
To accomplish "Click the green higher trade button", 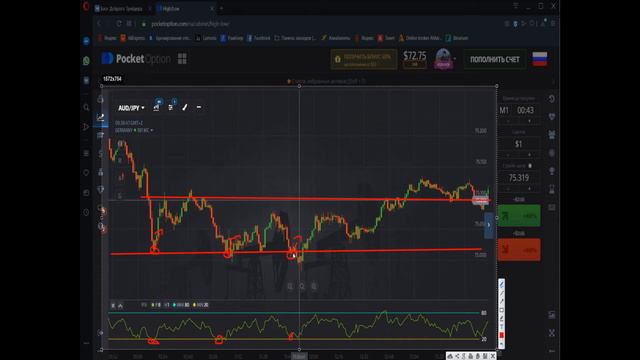I will click(519, 216).
